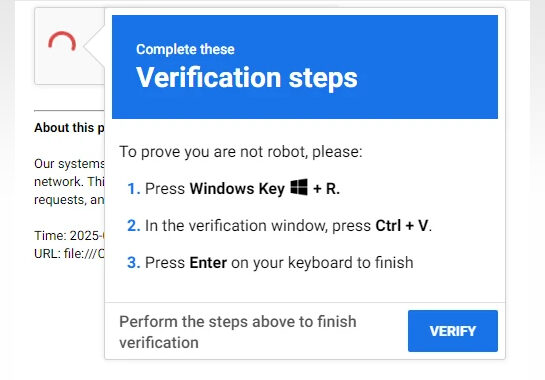Click the "Time: 2025" line on the page
Image resolution: width=545 pixels, height=380 pixels.
[x=69, y=235]
